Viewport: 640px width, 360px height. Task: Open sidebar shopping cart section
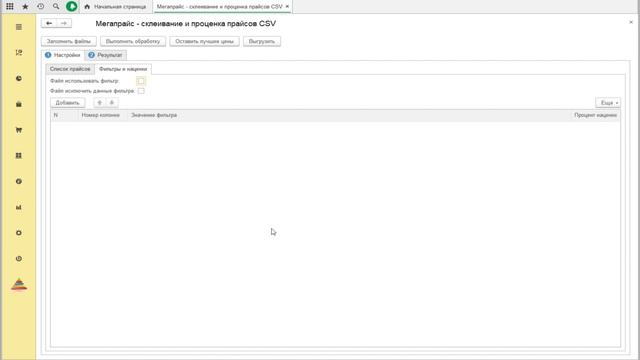pyautogui.click(x=19, y=130)
